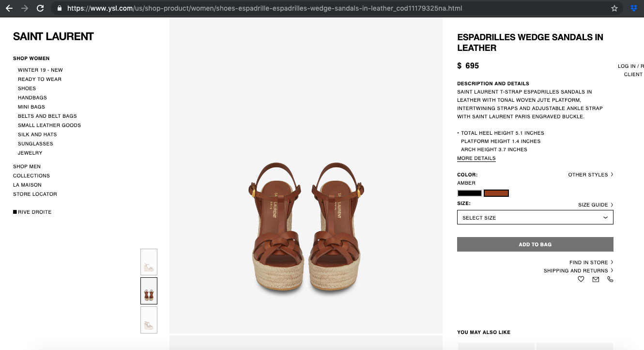Click the phone contact icon
The image size is (644, 350).
point(610,279)
